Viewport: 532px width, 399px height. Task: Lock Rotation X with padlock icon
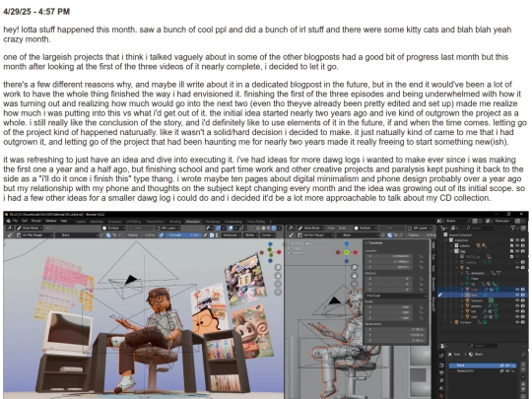(x=421, y=279)
